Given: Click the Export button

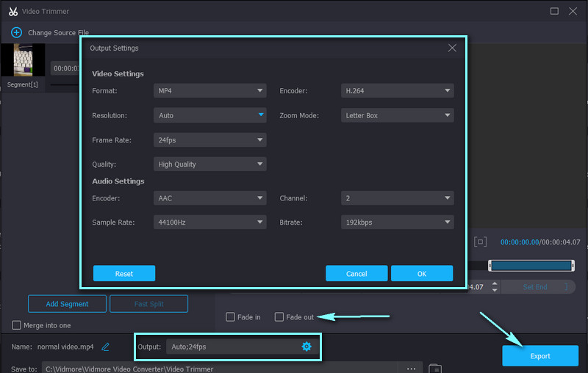Looking at the screenshot, I should 539,356.
